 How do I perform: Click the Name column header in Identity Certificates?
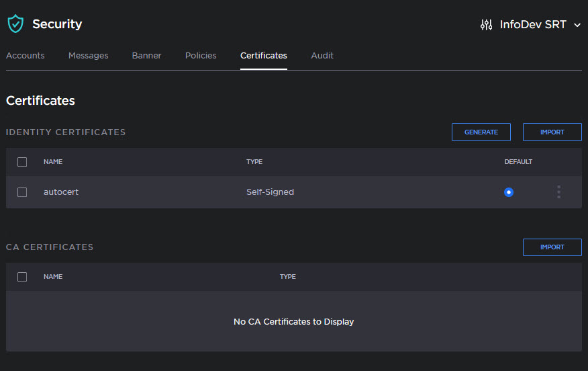[x=53, y=162]
